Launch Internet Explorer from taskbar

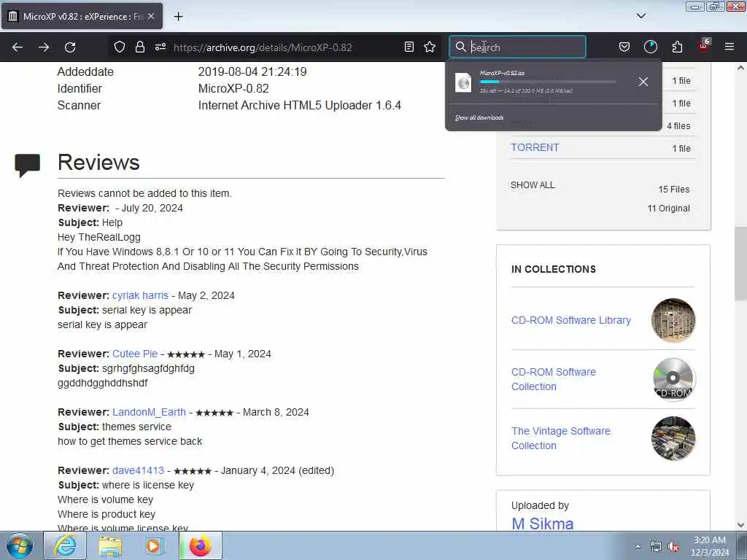click(x=65, y=545)
